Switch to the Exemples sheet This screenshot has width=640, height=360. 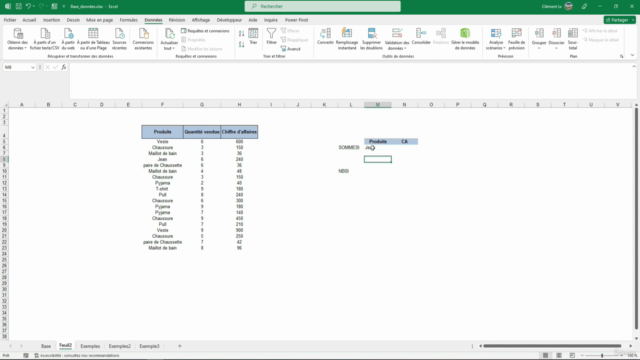click(x=90, y=346)
